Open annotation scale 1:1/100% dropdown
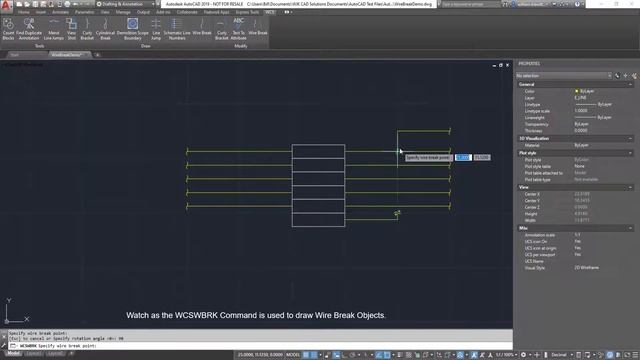The image size is (640, 360). (506, 355)
